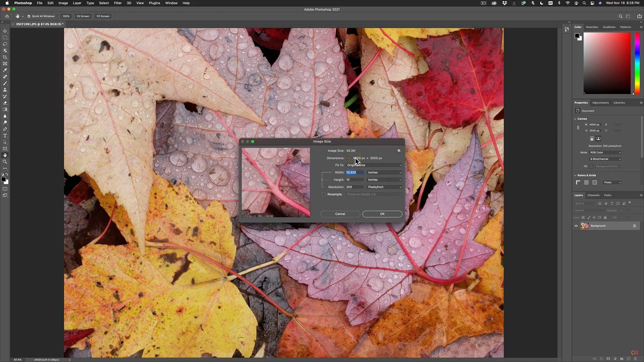The height and width of the screenshot is (362, 644).
Task: Click the Fit Screen button
Action: pyautogui.click(x=83, y=16)
